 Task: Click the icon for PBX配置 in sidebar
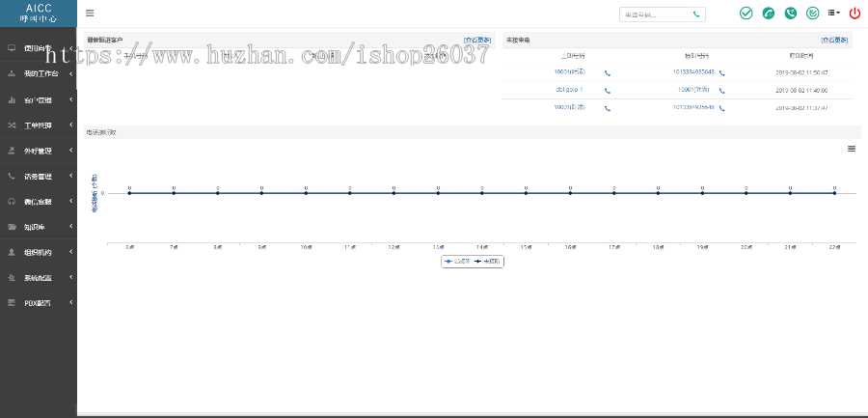[12, 303]
